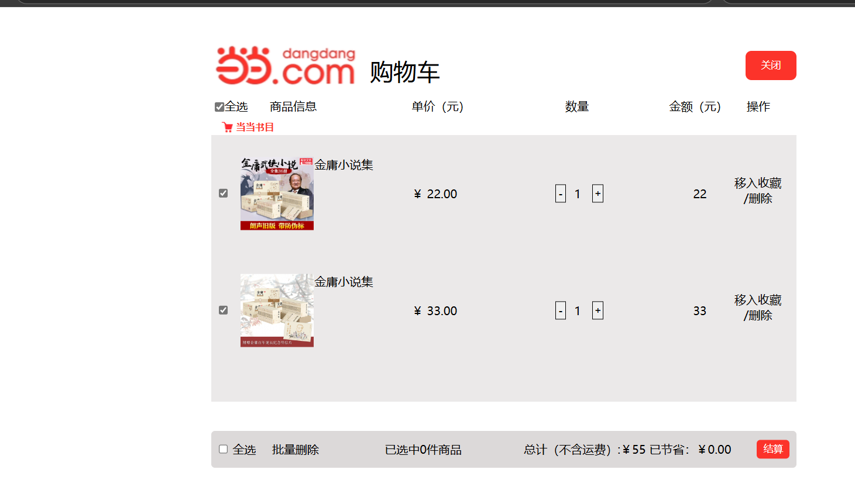Click the dangdang.com logo
Screen dimensions: 855x504
(286, 65)
